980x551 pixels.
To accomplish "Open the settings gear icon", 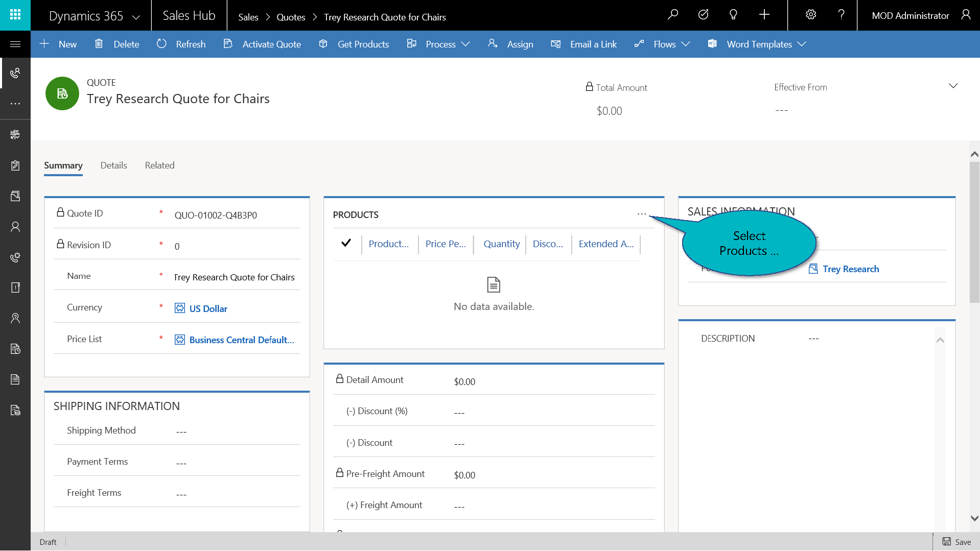I will [x=811, y=15].
